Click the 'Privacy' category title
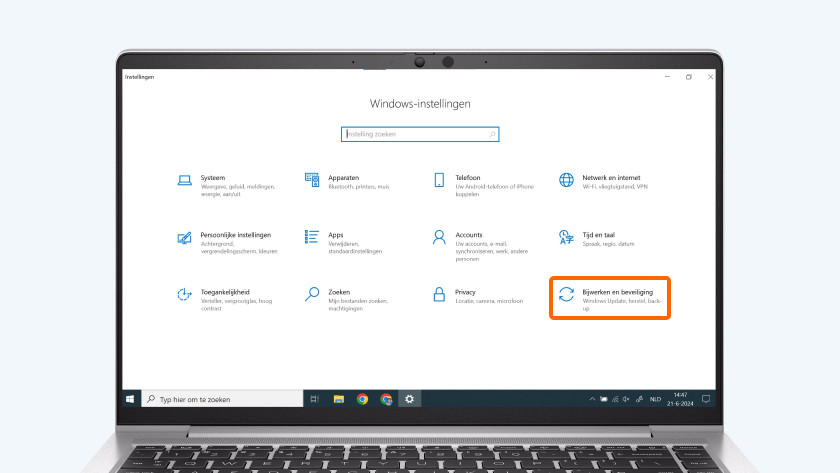 [465, 292]
